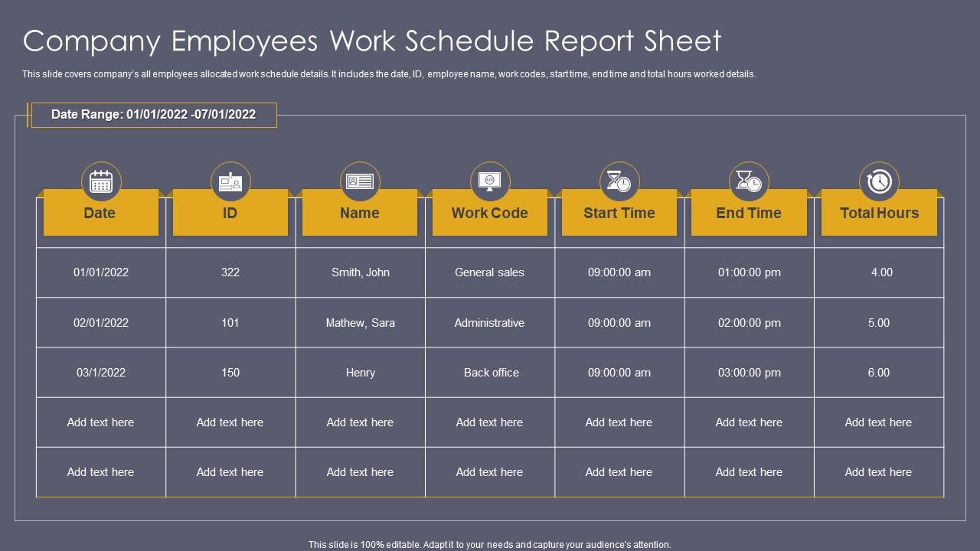The image size is (980, 551).
Task: Click the Date Range banner at the top
Action: 153,114
